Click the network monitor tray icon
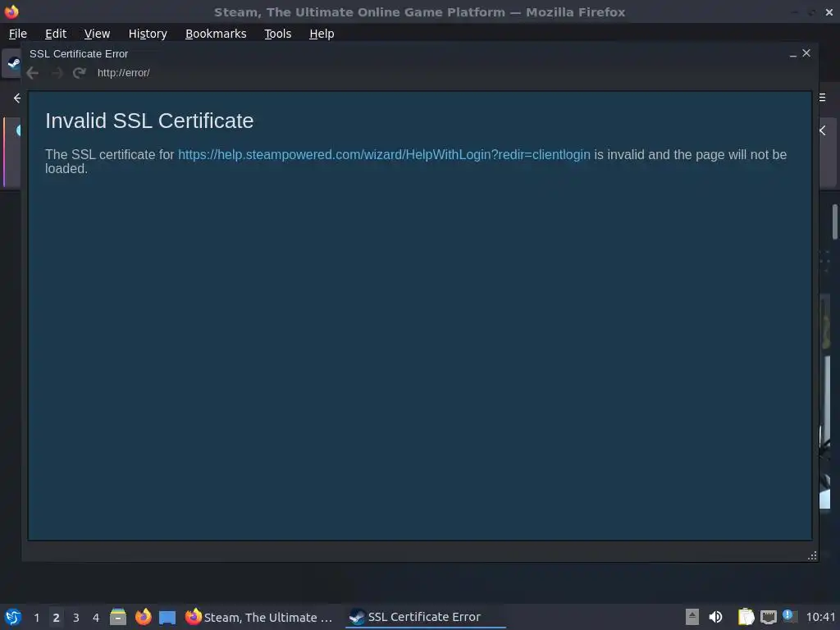The image size is (840, 630). 768,617
